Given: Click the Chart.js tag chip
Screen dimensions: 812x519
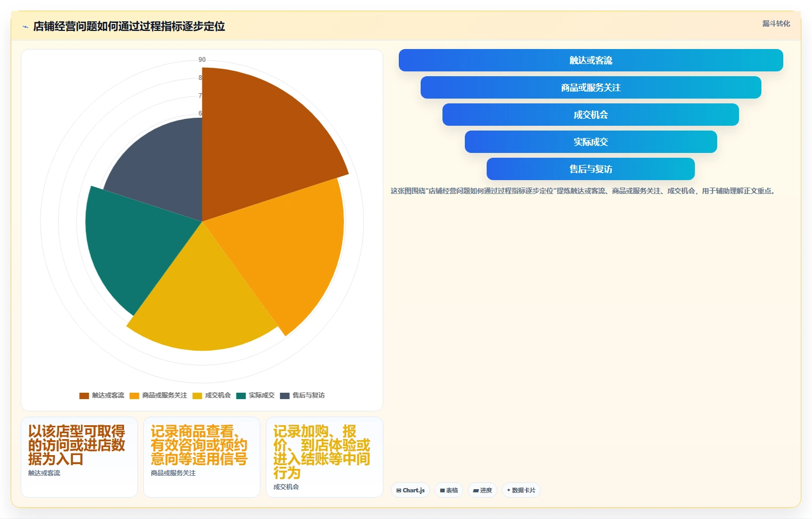Looking at the screenshot, I should pos(411,490).
